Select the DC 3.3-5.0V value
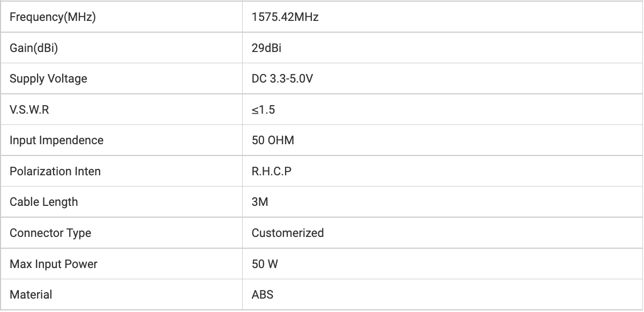 click(282, 79)
